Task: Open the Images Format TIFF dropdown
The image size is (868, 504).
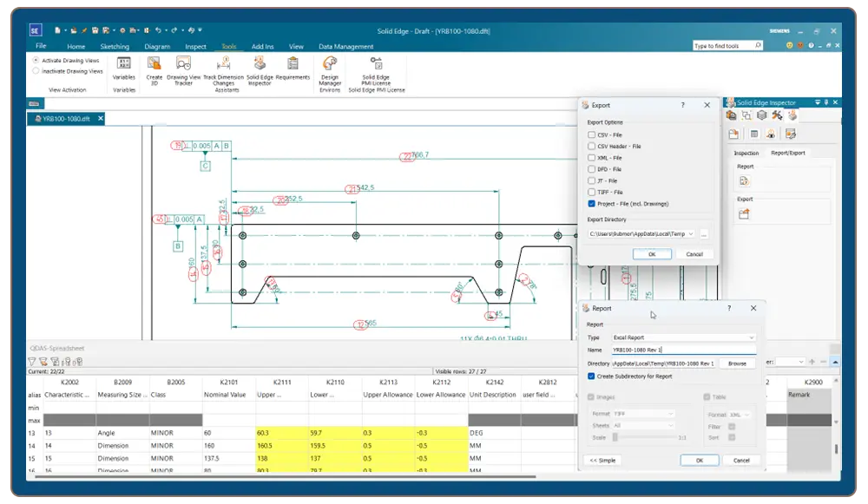Action: (670, 414)
